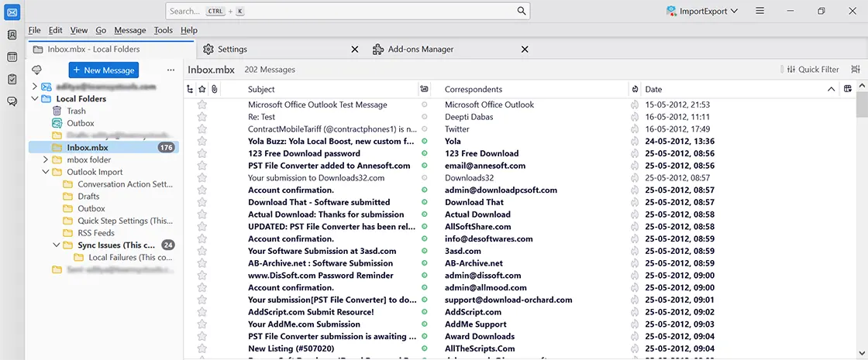Screen dimensions: 868x360
Task: Sort by the starred column header
Action: coord(202,89)
